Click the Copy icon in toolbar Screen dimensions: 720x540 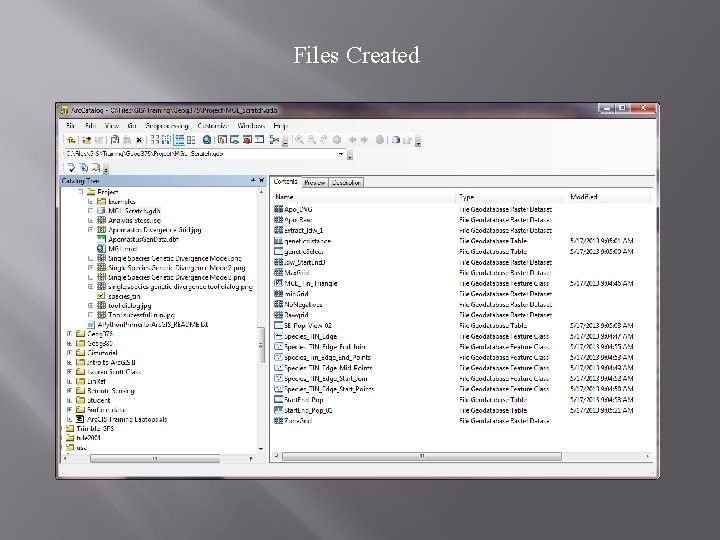(115, 140)
